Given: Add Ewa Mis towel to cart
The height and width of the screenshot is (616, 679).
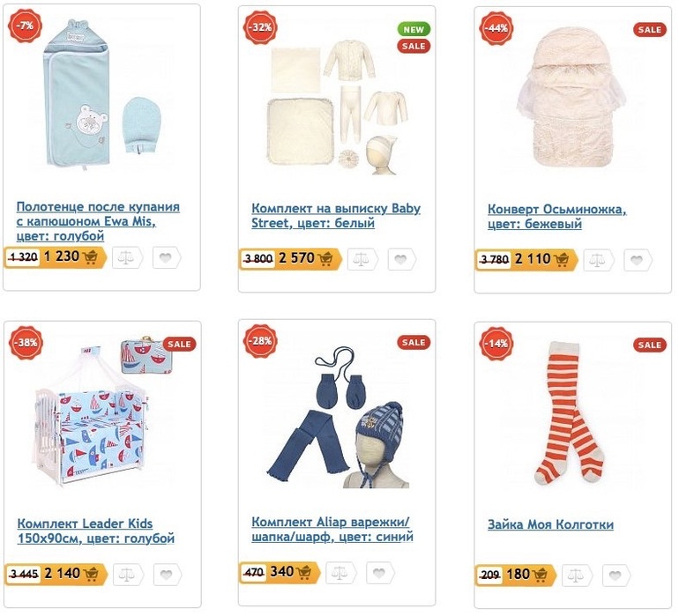Looking at the screenshot, I should click(x=93, y=257).
